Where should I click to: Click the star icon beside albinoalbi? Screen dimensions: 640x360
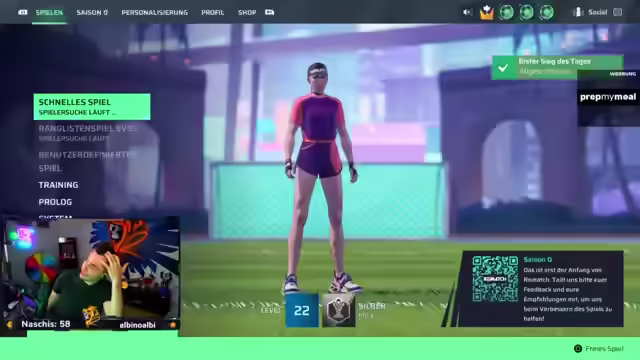tap(173, 325)
